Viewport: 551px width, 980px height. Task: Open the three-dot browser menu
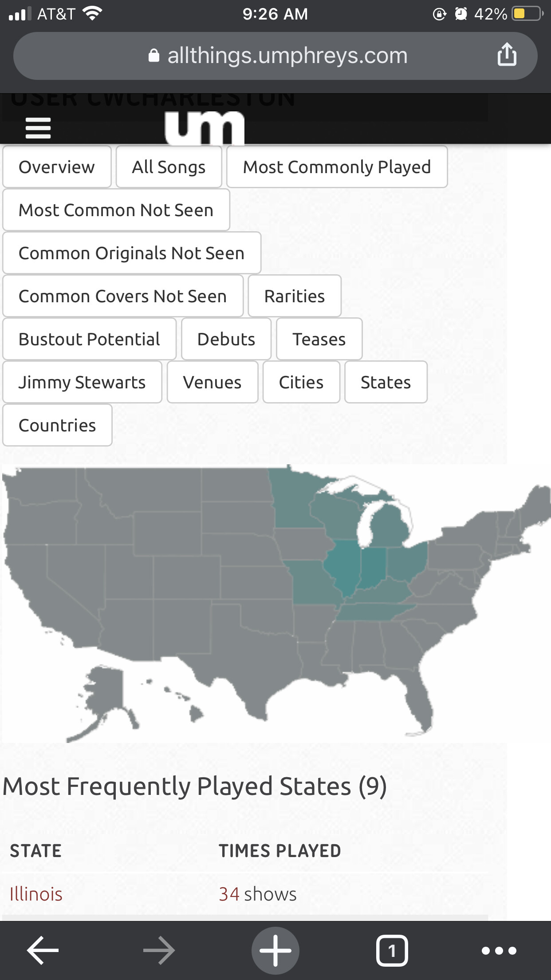click(x=499, y=950)
